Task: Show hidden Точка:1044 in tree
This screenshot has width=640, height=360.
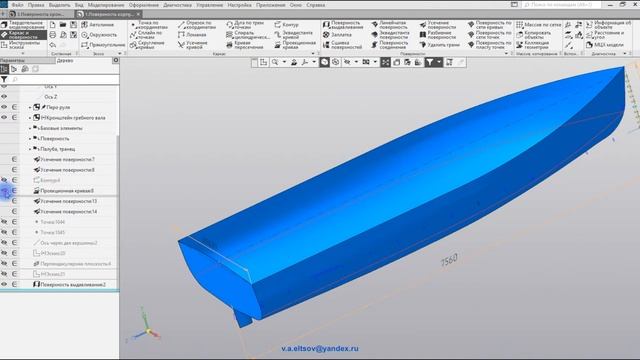Action: (4, 222)
